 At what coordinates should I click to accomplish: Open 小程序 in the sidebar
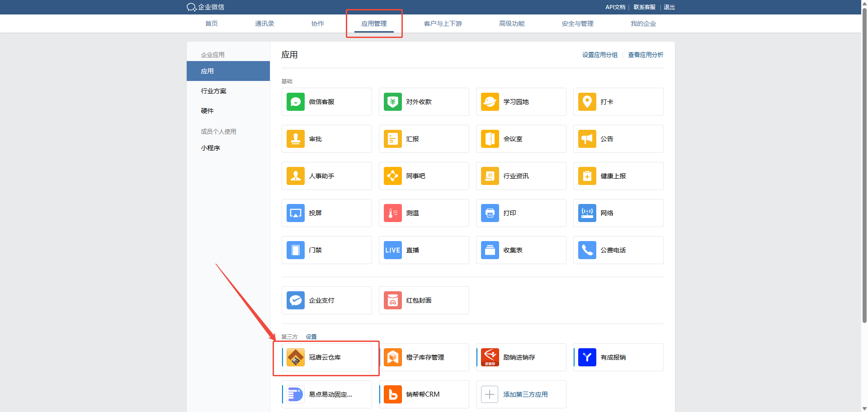pyautogui.click(x=210, y=148)
